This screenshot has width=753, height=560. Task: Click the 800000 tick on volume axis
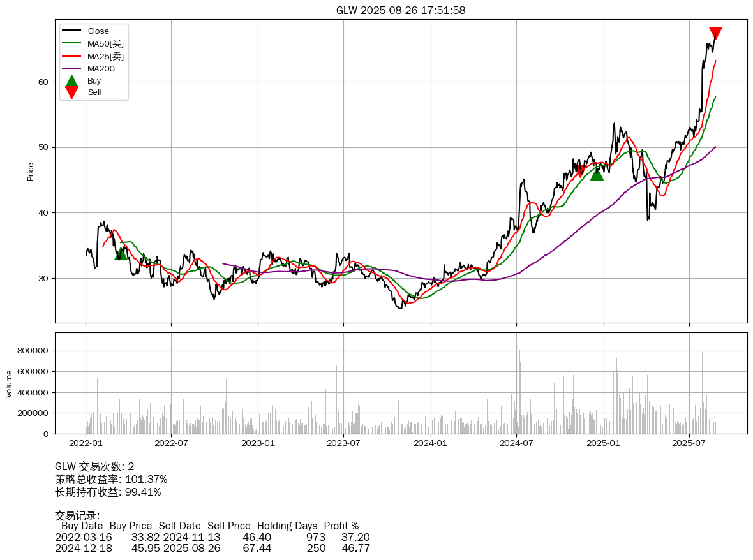tap(32, 351)
